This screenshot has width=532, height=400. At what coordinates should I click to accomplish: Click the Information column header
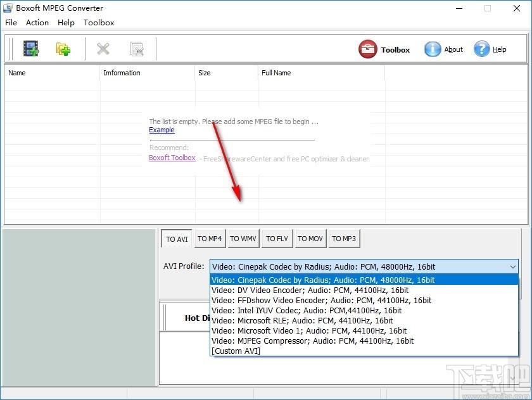point(148,73)
